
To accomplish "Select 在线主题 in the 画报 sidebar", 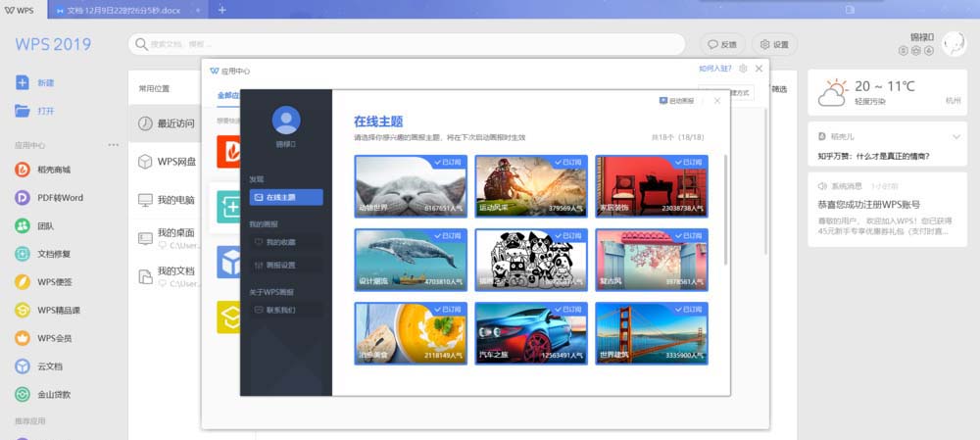I will coord(286,198).
